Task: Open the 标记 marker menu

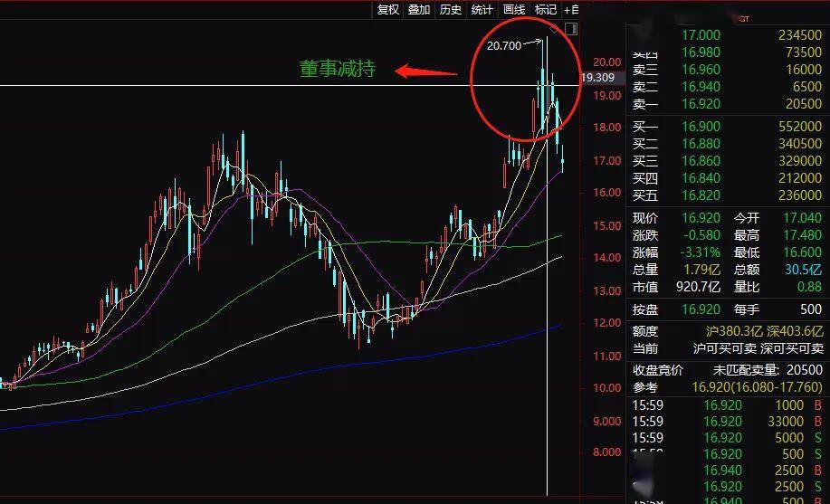Action: pyautogui.click(x=546, y=10)
